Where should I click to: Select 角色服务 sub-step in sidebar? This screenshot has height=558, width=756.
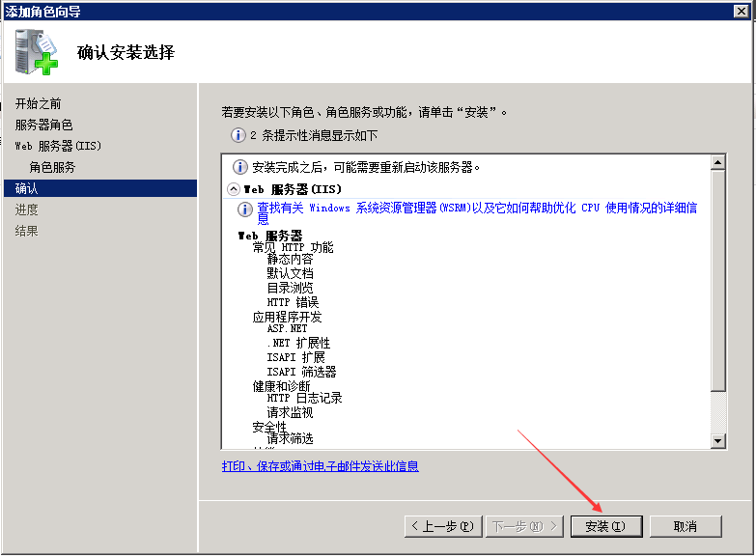coord(52,167)
